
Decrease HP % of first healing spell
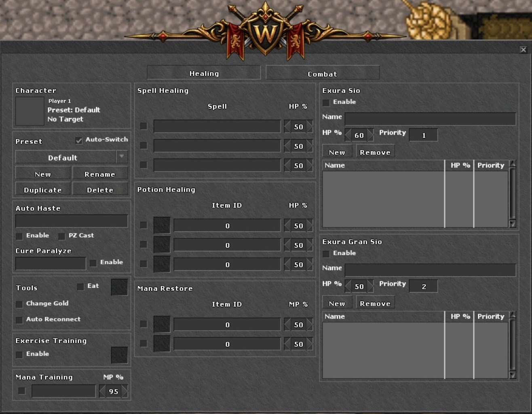[287, 127]
